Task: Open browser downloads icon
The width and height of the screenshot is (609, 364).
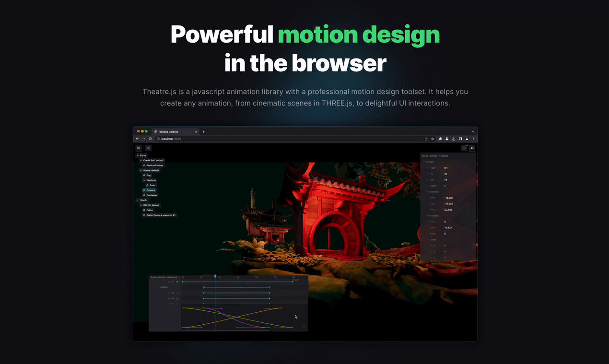Action: tap(454, 139)
